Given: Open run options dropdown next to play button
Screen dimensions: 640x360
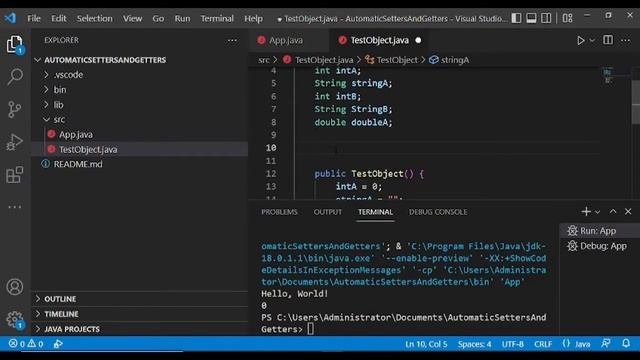Looking at the screenshot, I should coord(592,40).
